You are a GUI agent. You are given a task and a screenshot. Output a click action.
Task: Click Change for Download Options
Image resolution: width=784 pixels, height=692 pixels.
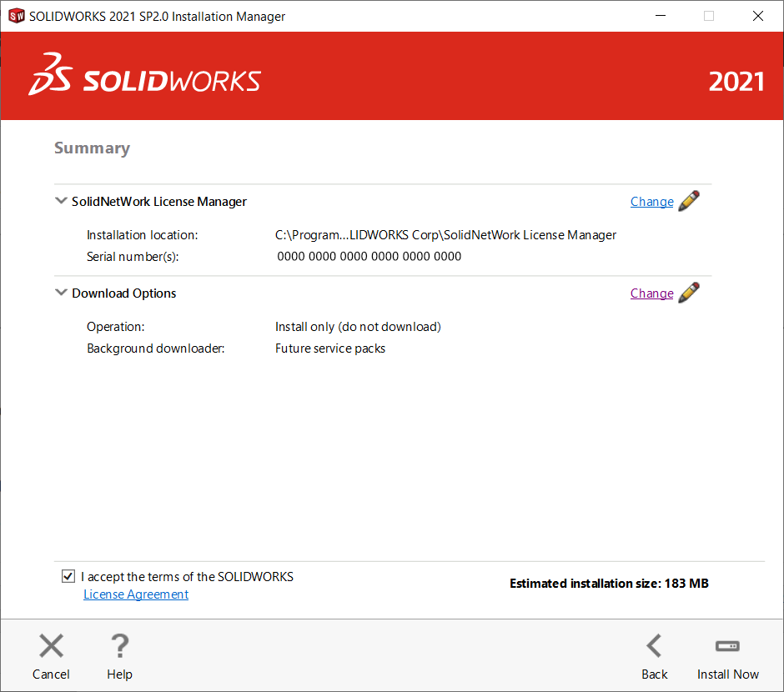point(651,293)
